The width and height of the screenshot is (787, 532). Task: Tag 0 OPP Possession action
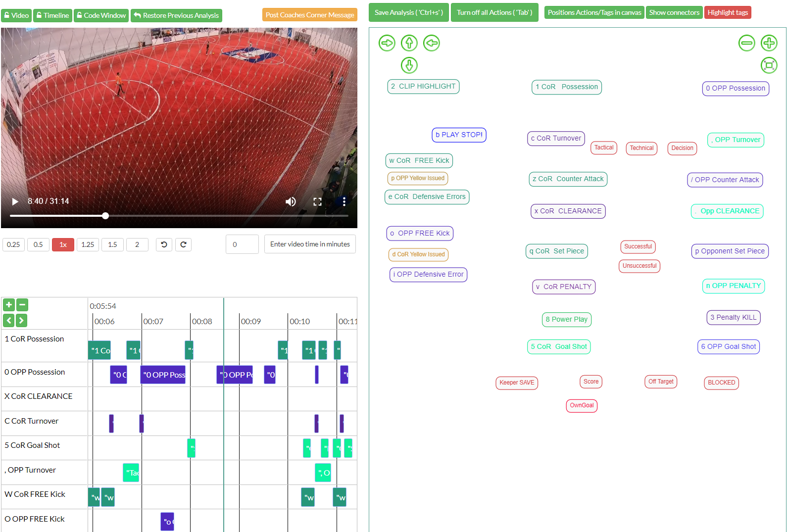(x=736, y=89)
